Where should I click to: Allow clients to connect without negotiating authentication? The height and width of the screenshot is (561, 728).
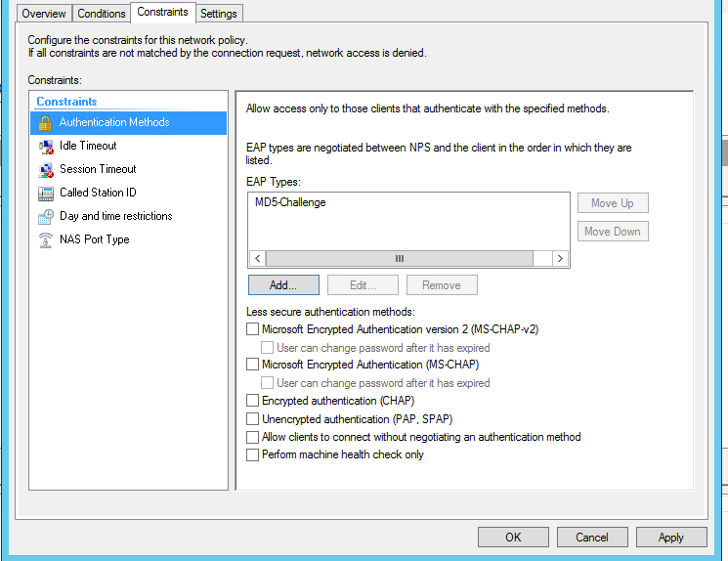click(x=252, y=437)
